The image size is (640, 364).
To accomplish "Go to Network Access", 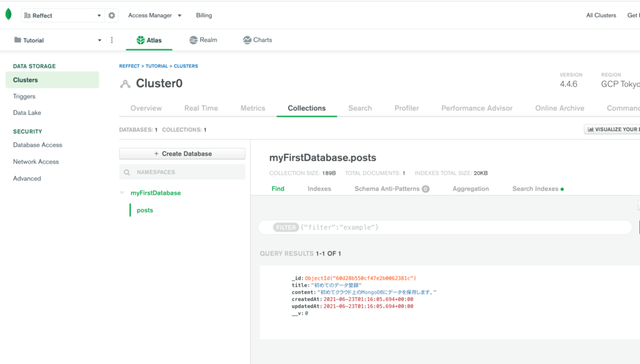I will 36,162.
